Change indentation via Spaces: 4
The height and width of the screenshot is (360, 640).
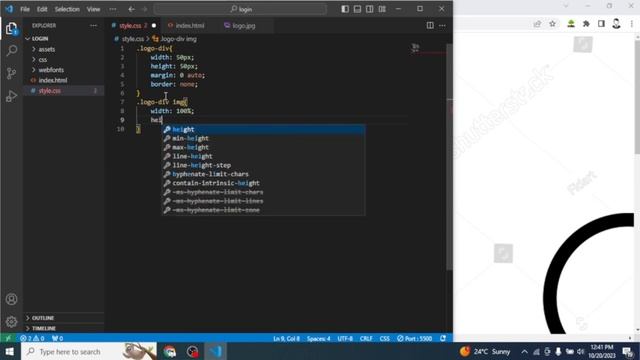pyautogui.click(x=318, y=338)
